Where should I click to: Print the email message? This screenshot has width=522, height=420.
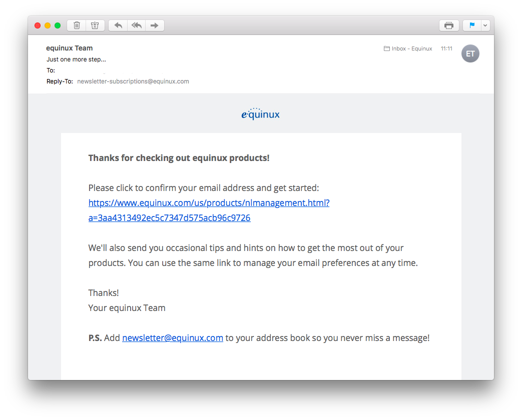point(449,25)
